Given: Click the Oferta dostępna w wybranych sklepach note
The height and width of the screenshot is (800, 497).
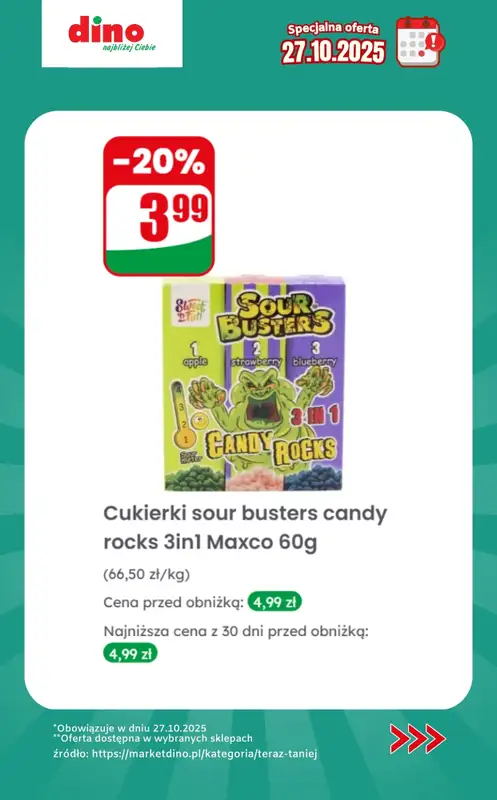Looking at the screenshot, I should [153, 738].
